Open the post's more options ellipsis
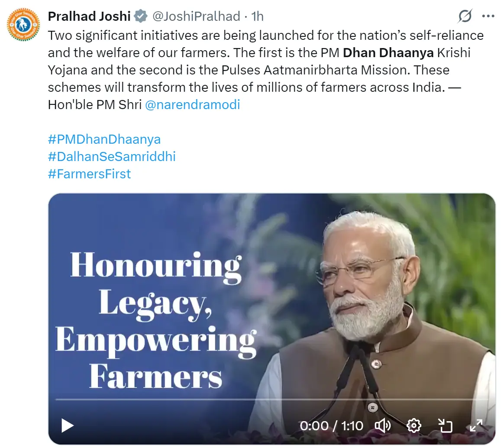 [488, 16]
